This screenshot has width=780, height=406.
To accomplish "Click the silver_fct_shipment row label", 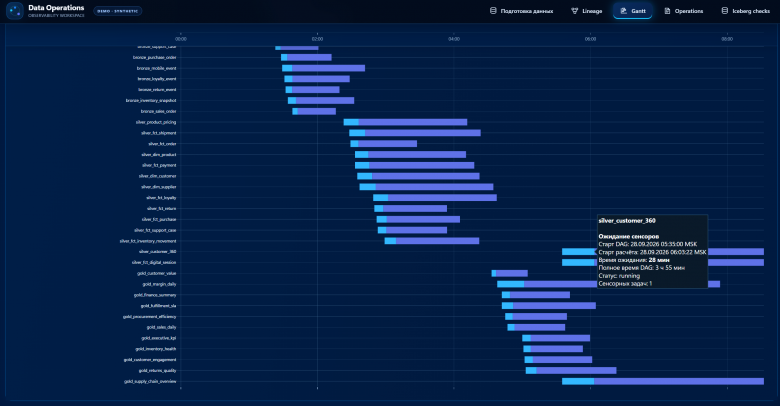I will click(159, 133).
